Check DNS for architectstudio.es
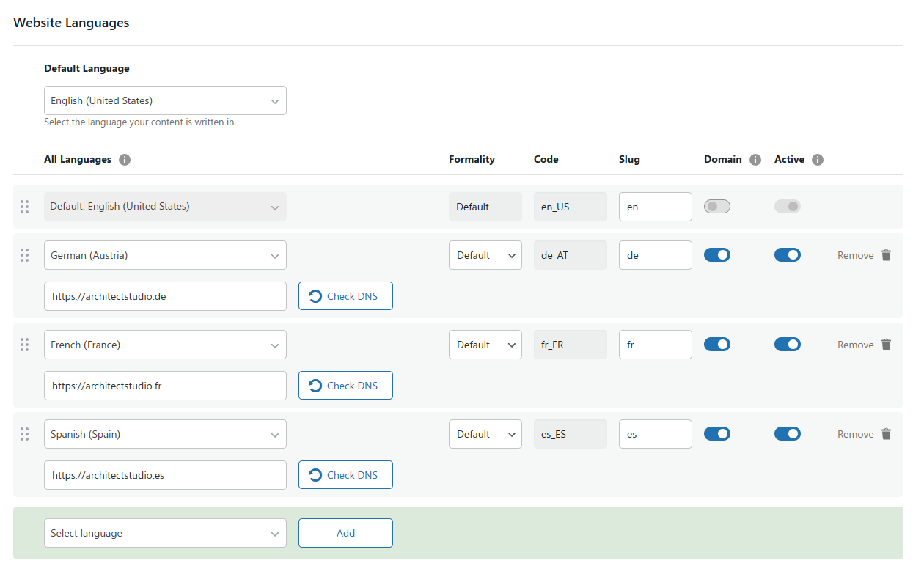Screen dimensions: 924x577 tap(345, 475)
